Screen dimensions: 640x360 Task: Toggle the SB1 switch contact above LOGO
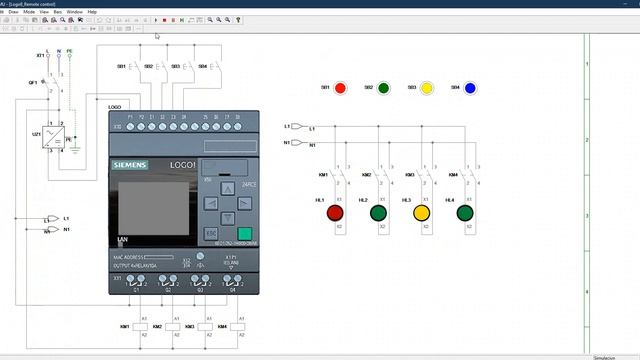coord(135,67)
